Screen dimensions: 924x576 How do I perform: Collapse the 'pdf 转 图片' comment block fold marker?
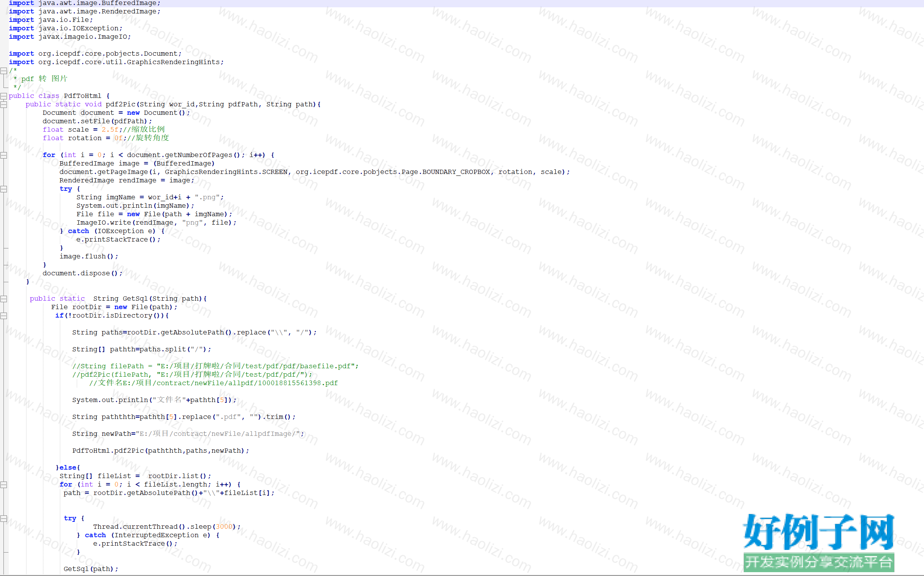pos(3,71)
